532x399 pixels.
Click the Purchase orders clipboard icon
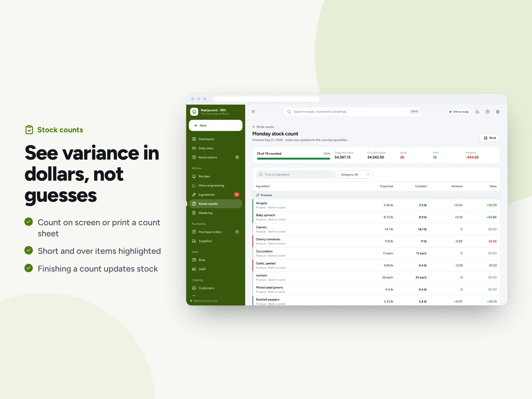pyautogui.click(x=194, y=232)
